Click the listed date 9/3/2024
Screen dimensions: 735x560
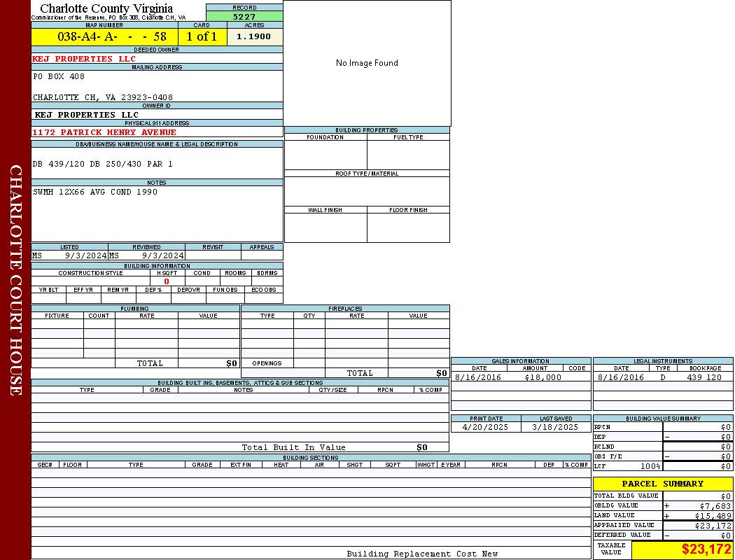pos(85,256)
